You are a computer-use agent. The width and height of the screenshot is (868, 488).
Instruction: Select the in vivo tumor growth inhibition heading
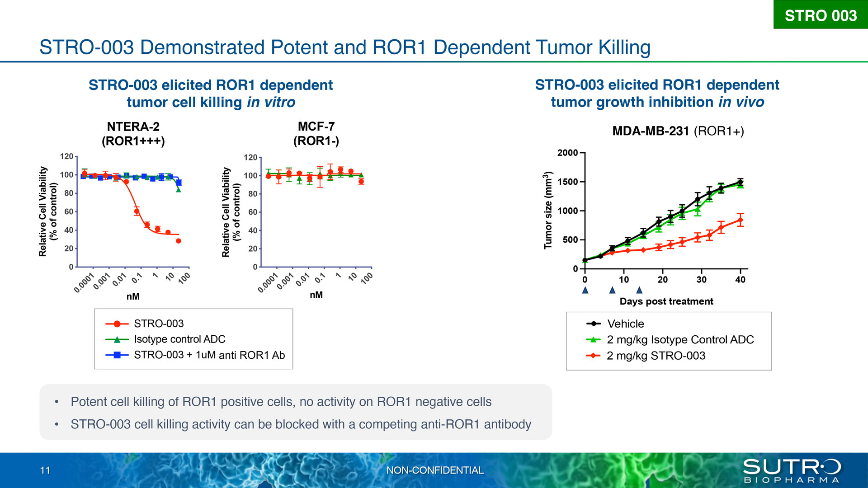[657, 94]
